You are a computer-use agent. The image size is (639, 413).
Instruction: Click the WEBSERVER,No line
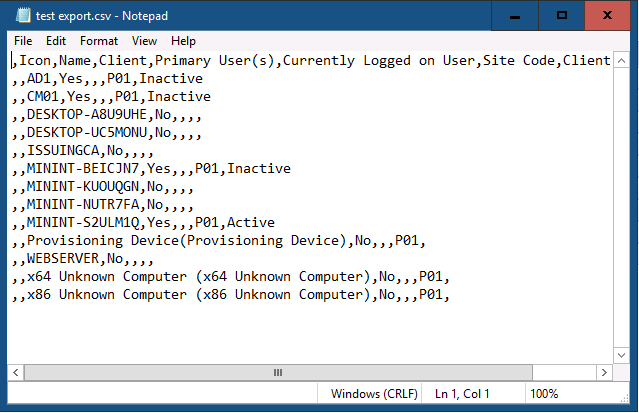coord(82,258)
